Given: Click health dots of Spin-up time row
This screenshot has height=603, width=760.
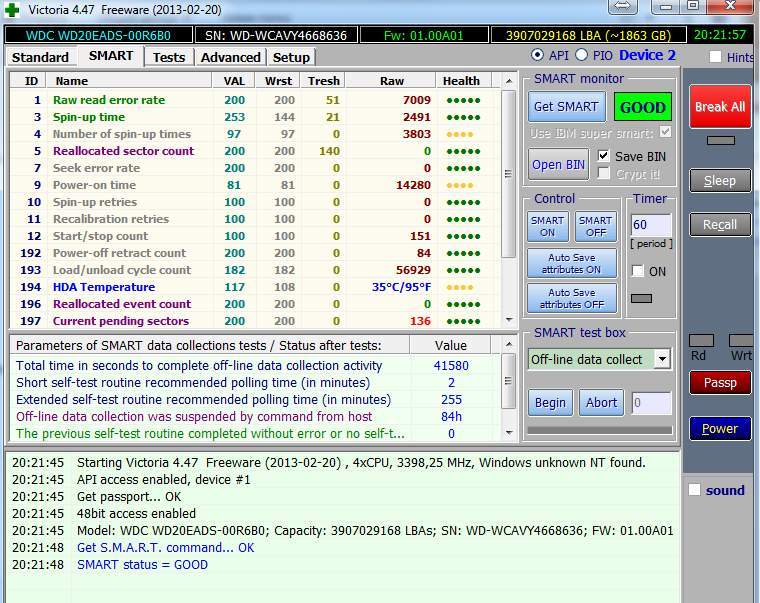Looking at the screenshot, I should 463,117.
